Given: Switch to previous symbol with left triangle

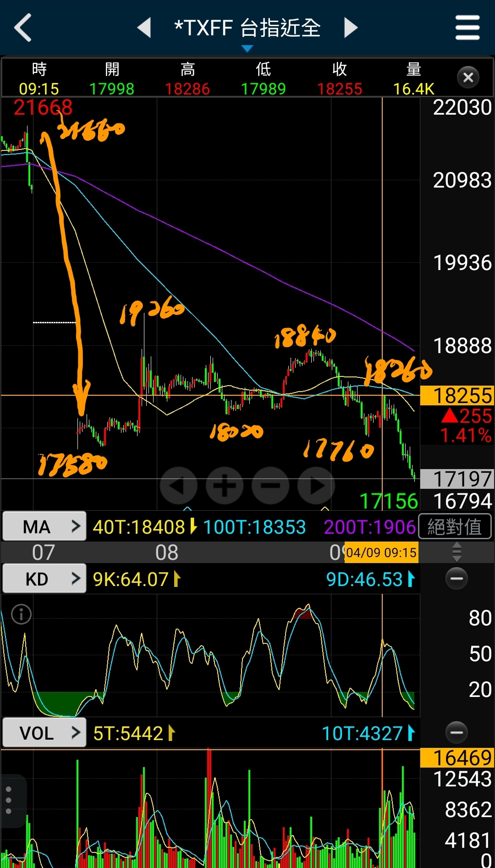Looking at the screenshot, I should click(x=144, y=28).
